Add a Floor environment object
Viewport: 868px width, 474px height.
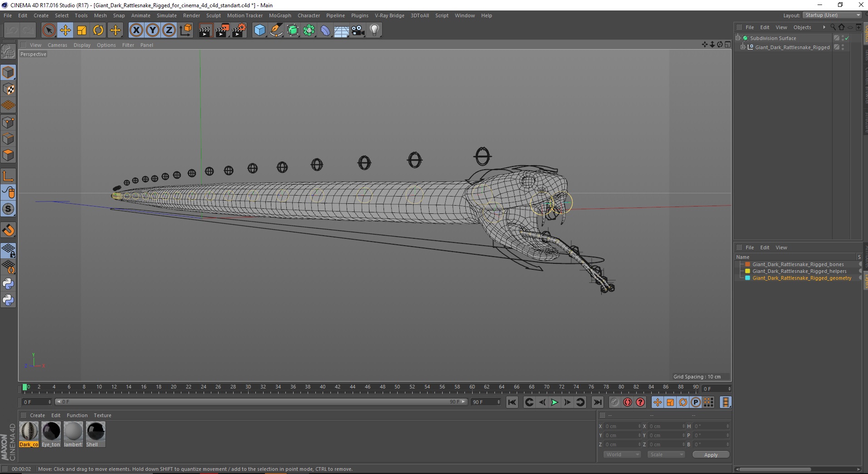342,30
